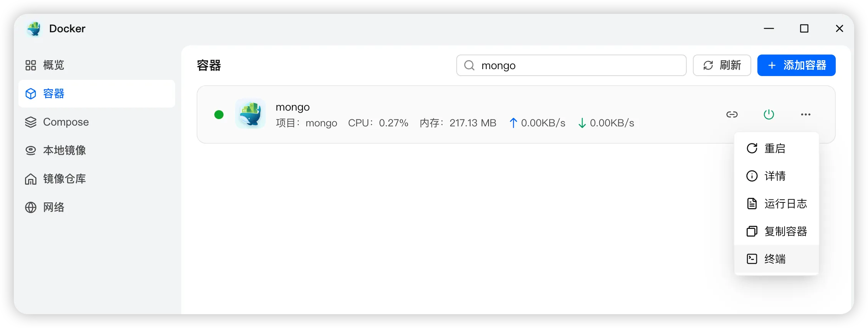Open 终端 terminal for the container
Screen dimensions: 868x328
[776, 259]
